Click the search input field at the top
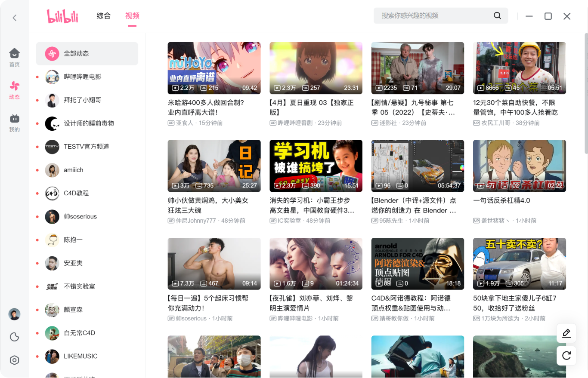The height and width of the screenshot is (378, 588). coord(430,15)
